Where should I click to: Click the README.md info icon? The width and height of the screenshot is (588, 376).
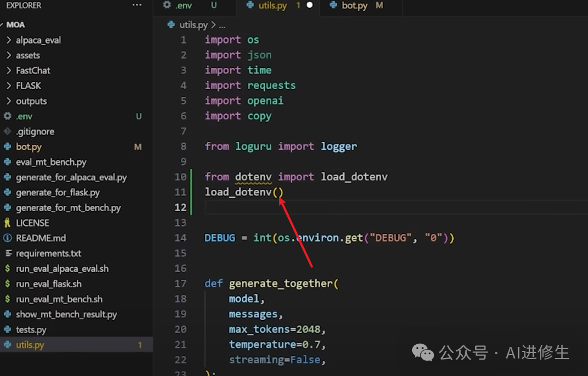pos(8,238)
